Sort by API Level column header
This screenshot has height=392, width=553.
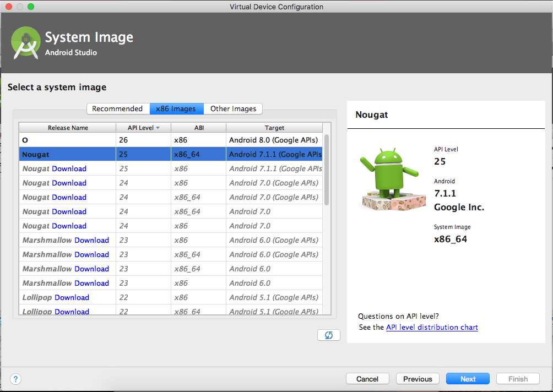pos(144,128)
